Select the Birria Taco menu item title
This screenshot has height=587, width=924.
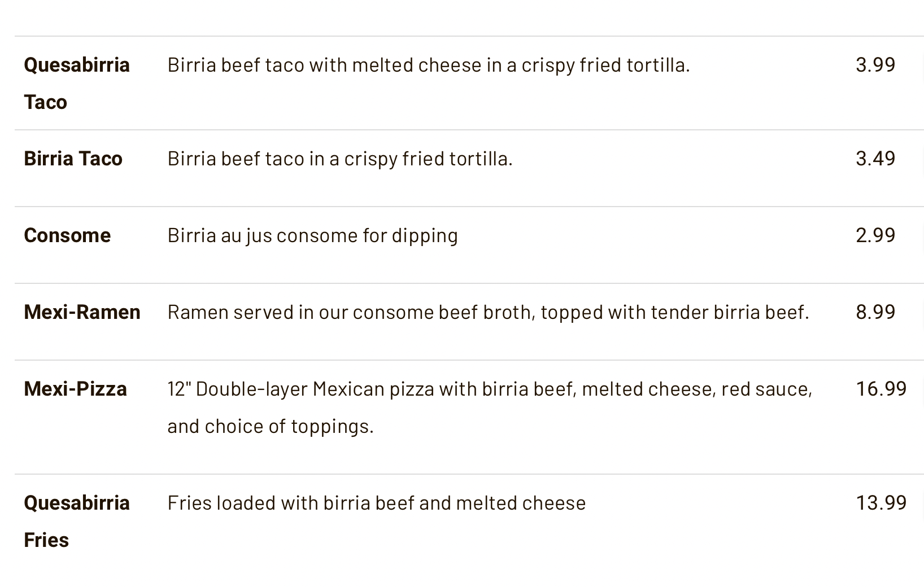click(73, 159)
